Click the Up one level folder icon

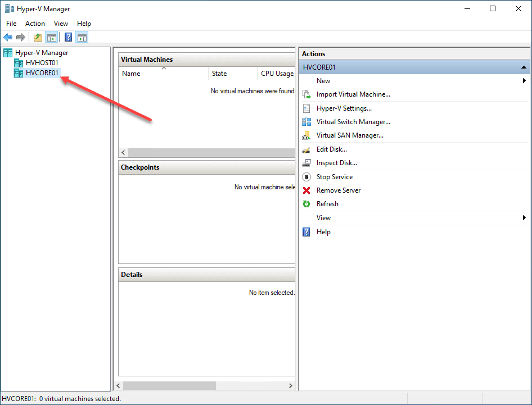point(38,37)
